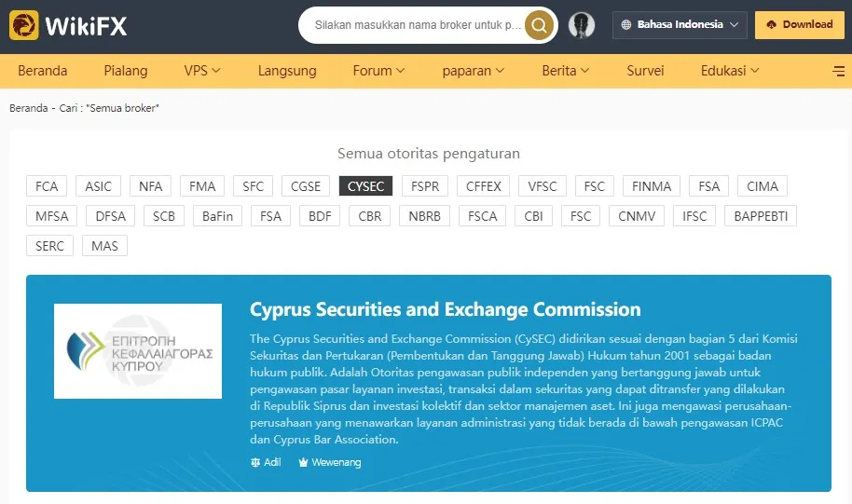852x504 pixels.
Task: Select the BaFin regulator filter
Action: 217,216
